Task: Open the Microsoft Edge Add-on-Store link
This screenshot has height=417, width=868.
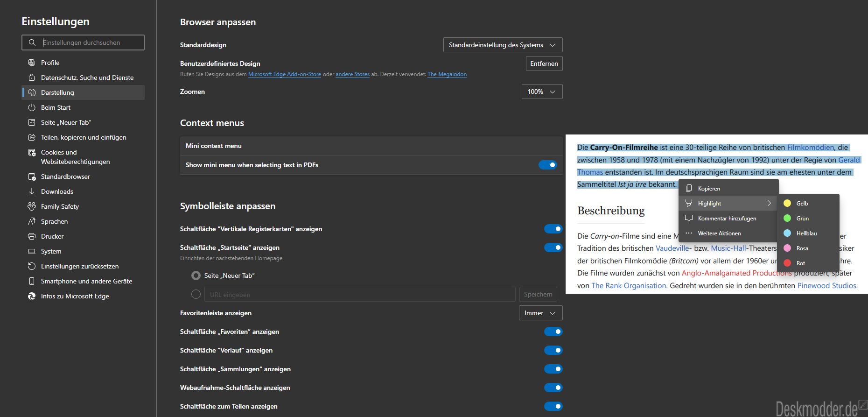Action: pos(285,74)
